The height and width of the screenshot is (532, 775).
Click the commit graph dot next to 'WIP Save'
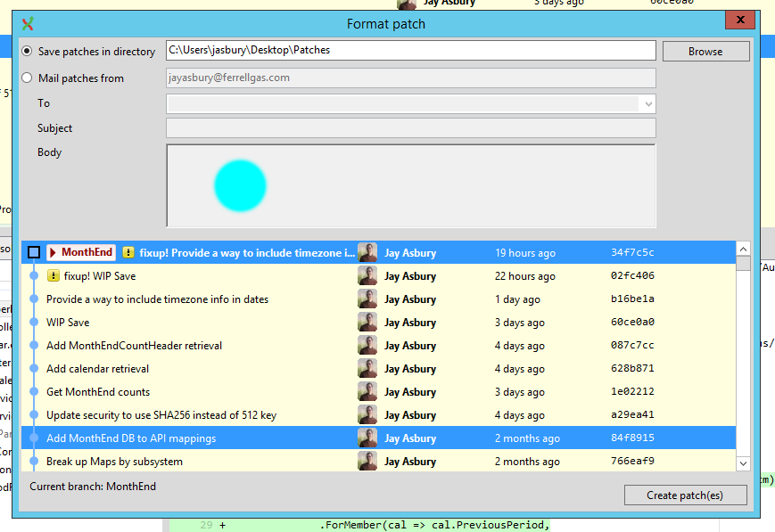(x=34, y=322)
